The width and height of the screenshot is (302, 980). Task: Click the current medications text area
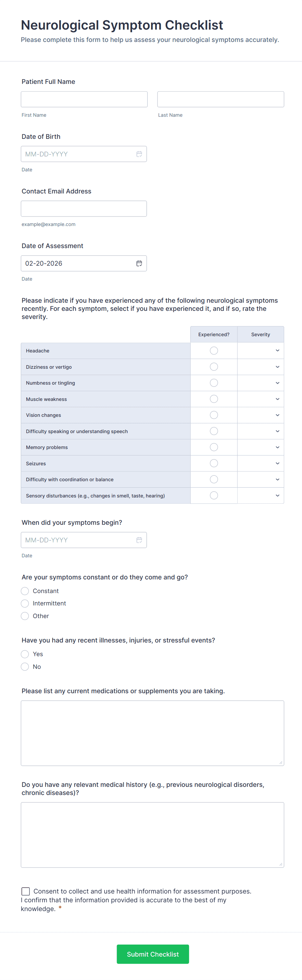click(152, 733)
